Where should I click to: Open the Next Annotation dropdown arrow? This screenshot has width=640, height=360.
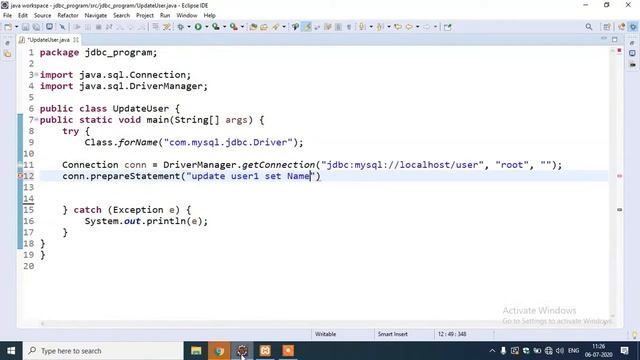click(371, 27)
